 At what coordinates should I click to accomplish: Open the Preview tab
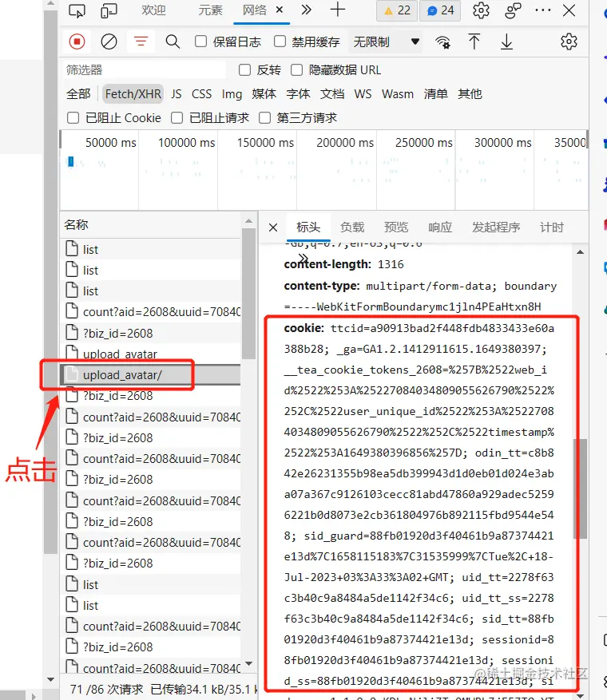point(395,227)
